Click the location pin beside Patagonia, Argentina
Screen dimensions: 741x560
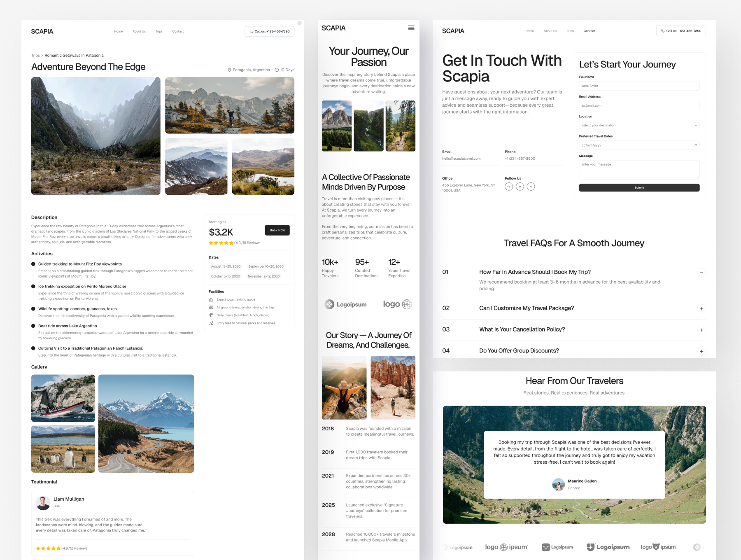click(230, 70)
